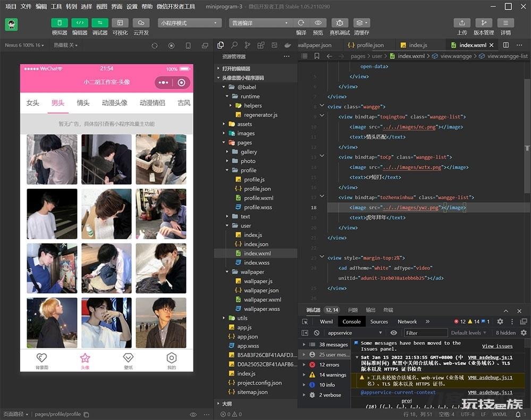Open the extensions icon in sidebar
Viewport: 531px width, 420px height.
click(x=261, y=45)
